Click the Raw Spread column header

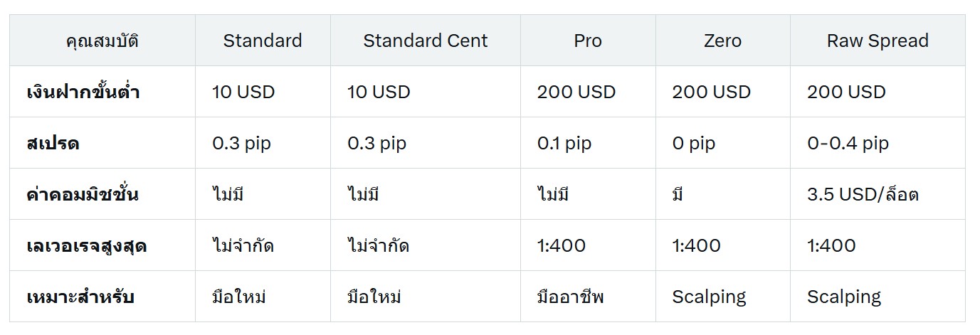click(x=878, y=41)
